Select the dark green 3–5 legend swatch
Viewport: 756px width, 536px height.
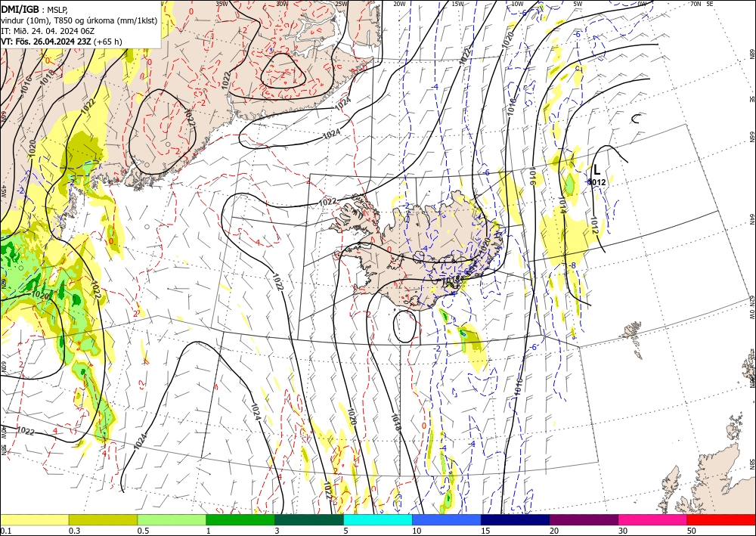point(309,519)
